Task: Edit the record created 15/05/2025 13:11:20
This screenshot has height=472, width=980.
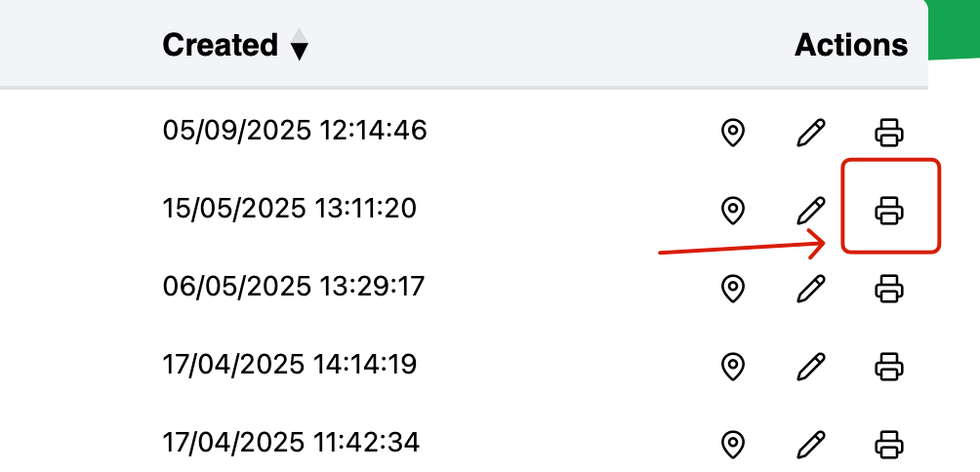Action: [x=810, y=211]
